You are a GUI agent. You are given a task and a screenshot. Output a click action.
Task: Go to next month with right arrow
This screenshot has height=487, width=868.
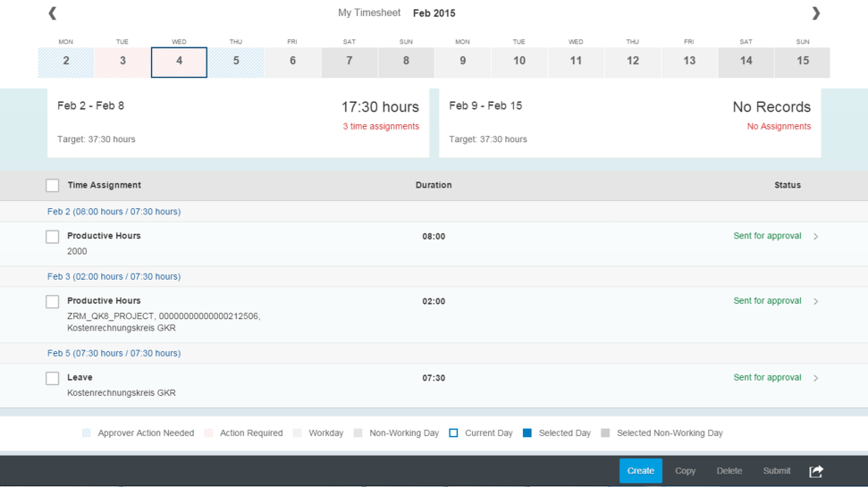pos(815,13)
